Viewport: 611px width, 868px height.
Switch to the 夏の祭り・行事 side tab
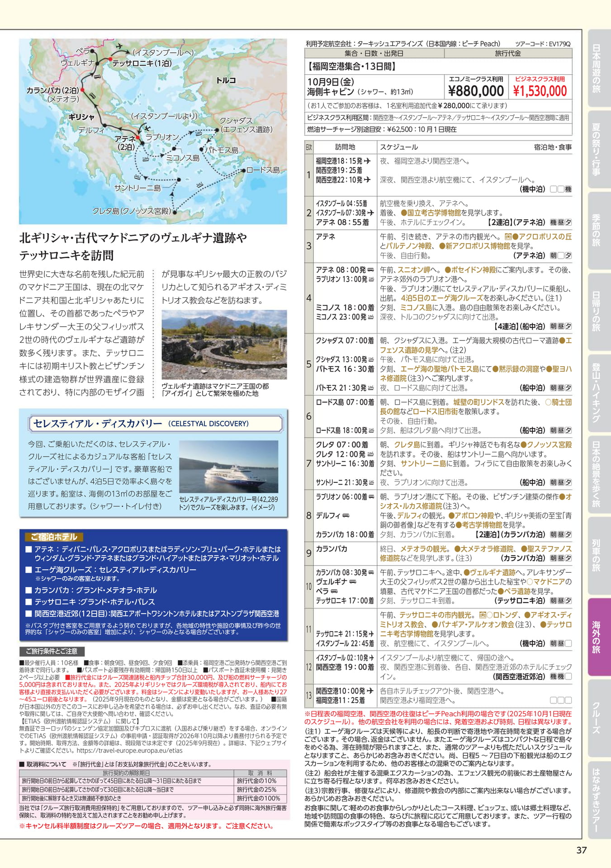599,149
